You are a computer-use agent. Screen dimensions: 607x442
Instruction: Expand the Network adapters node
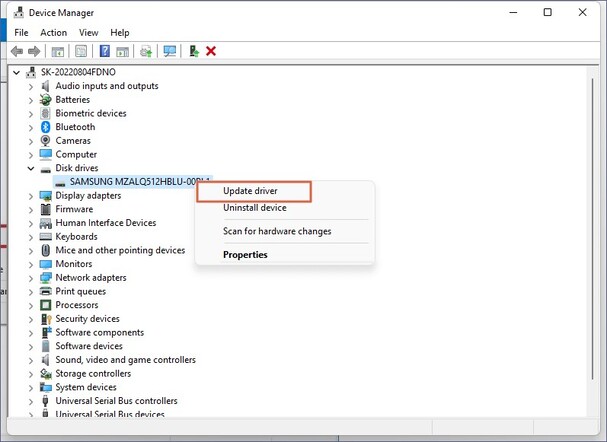pyautogui.click(x=31, y=278)
